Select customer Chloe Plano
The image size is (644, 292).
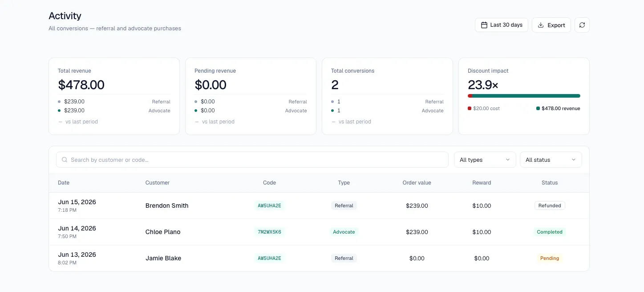[x=163, y=232]
